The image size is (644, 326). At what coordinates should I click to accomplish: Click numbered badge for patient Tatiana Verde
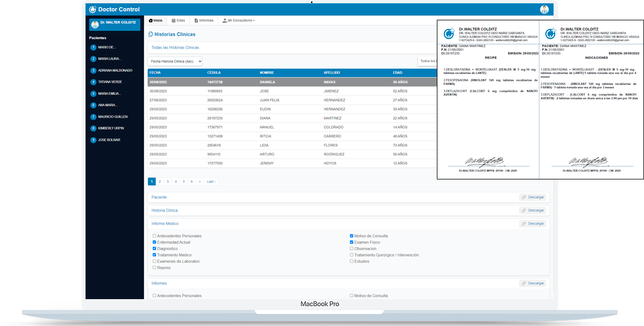pyautogui.click(x=94, y=82)
